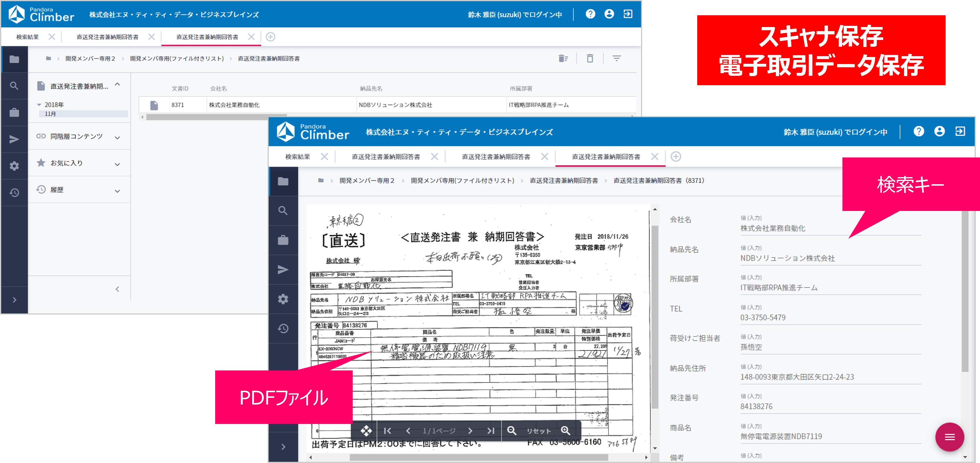The image size is (980, 463).
Task: Close active 直送発注書兼納期回答書 tab in front window
Action: (655, 157)
